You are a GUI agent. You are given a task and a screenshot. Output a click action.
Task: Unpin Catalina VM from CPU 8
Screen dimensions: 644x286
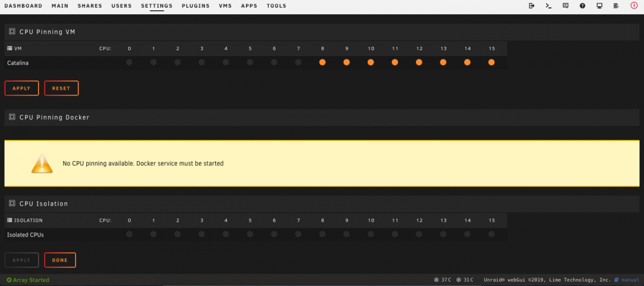click(323, 62)
